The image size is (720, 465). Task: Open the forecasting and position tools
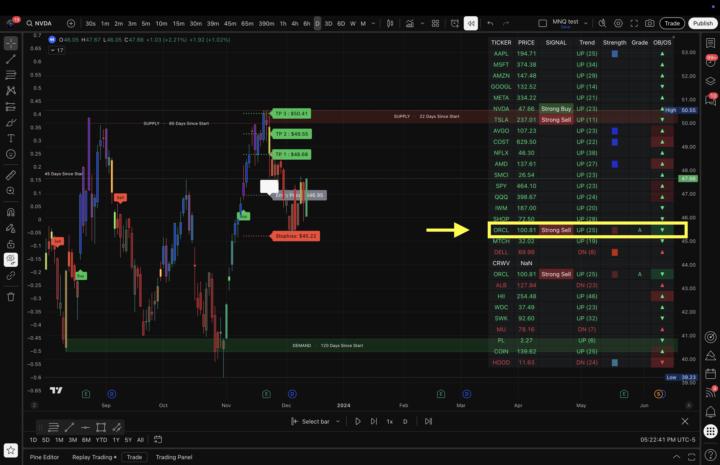point(11,106)
